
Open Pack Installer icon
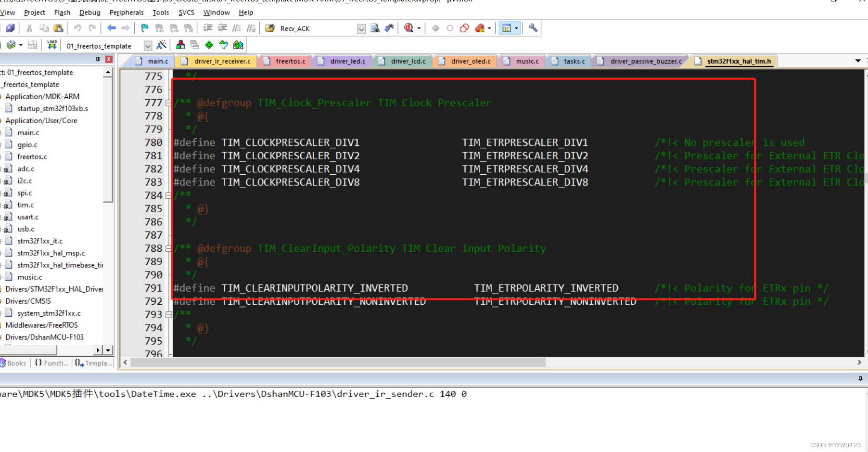click(238, 45)
